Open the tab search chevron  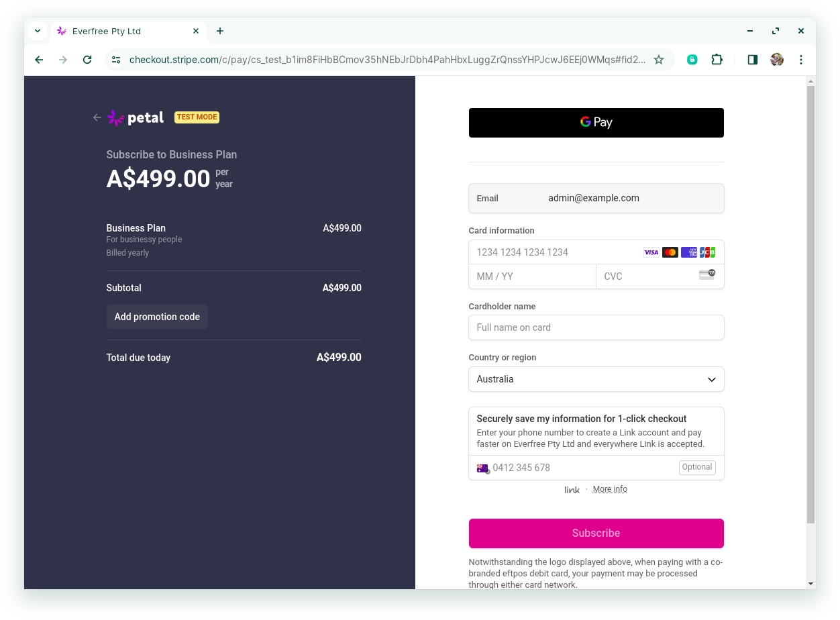point(38,31)
